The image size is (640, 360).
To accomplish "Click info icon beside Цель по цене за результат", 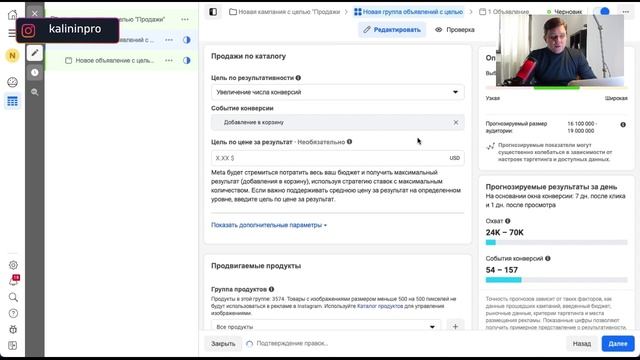I will [349, 142].
